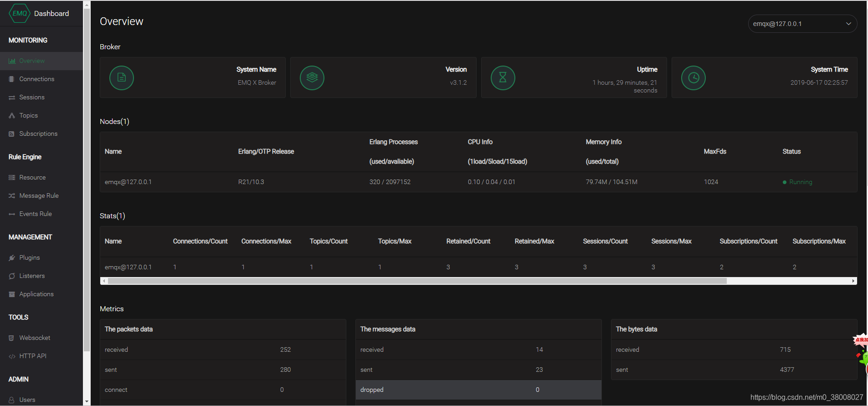Click the Dashboard title text

51,14
